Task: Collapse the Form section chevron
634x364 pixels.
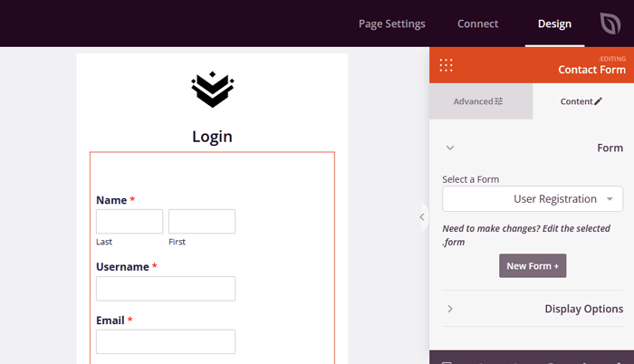Action: [x=450, y=148]
